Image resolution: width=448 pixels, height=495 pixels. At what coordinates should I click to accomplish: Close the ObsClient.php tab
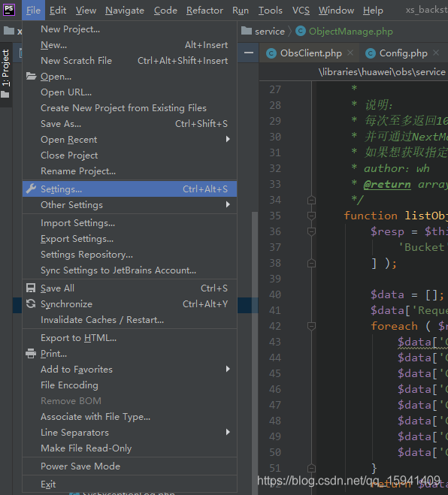350,53
